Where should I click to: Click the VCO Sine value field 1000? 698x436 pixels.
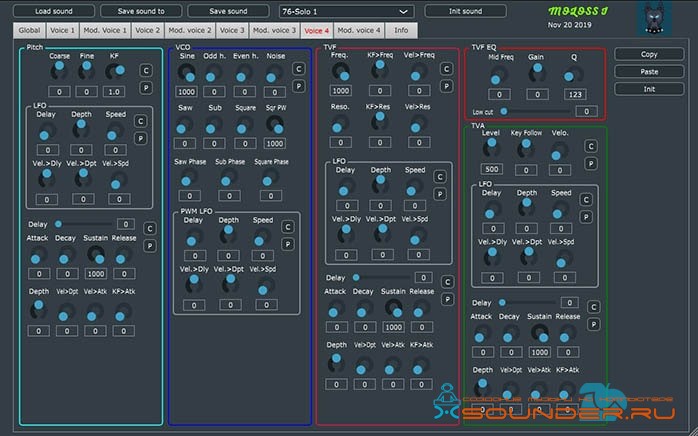[187, 92]
